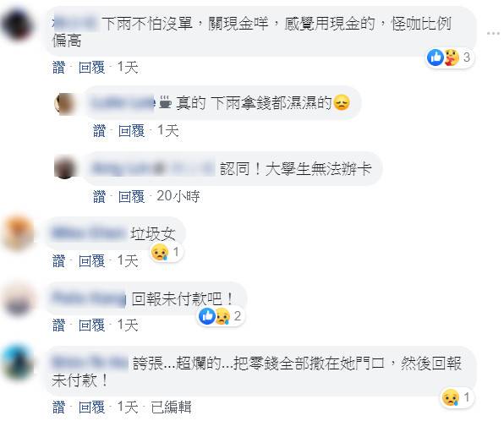Image resolution: width=504 pixels, height=421 pixels.
Task: Like the 回報未付款吧 comment
Action: point(58,325)
